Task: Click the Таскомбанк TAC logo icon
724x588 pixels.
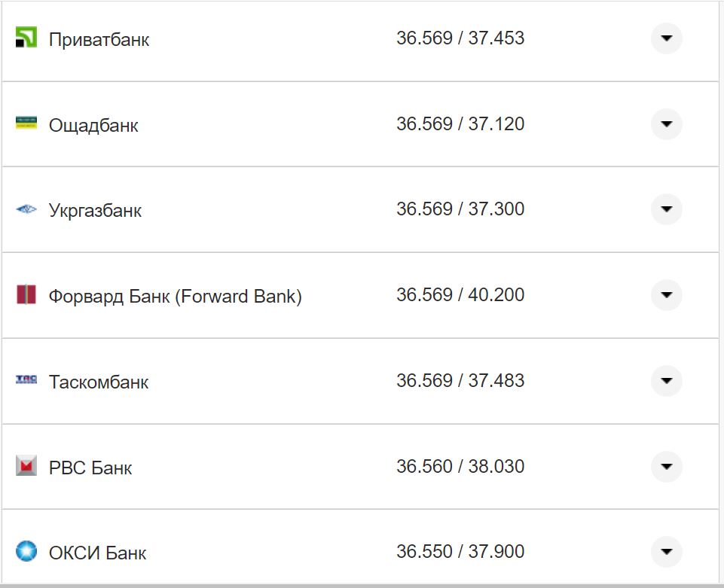Action: (26, 380)
